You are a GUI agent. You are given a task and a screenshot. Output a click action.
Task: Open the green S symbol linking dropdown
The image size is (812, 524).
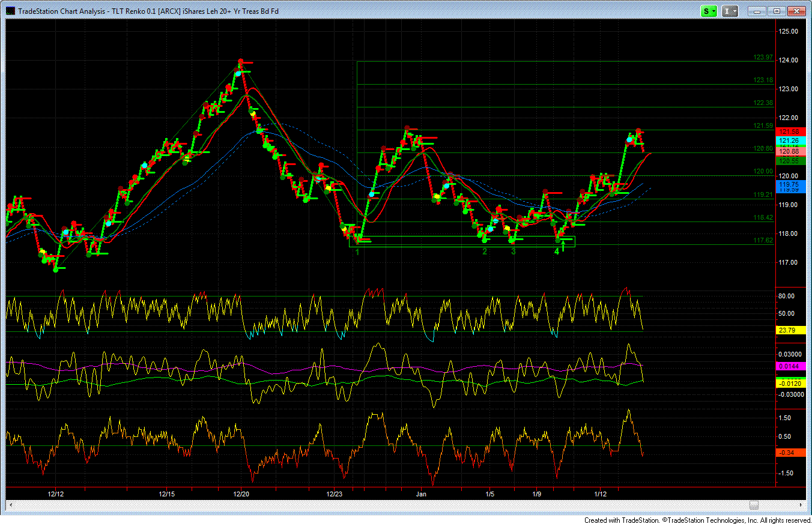(710, 11)
